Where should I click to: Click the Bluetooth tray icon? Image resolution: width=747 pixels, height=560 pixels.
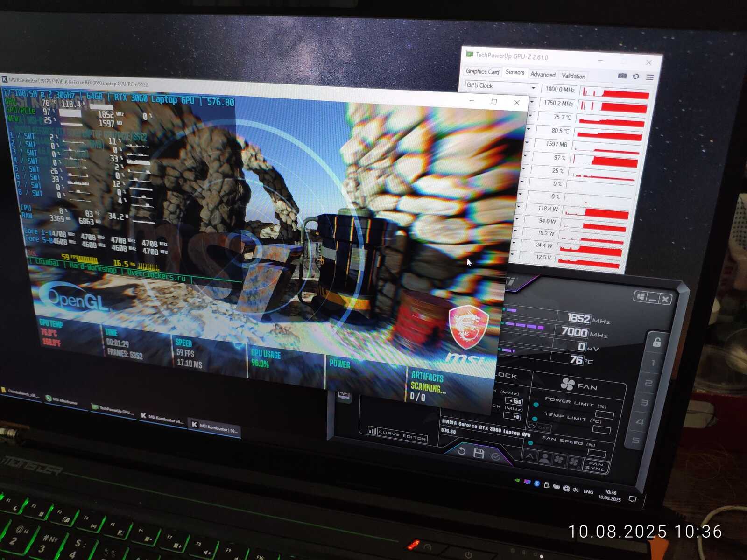(537, 483)
